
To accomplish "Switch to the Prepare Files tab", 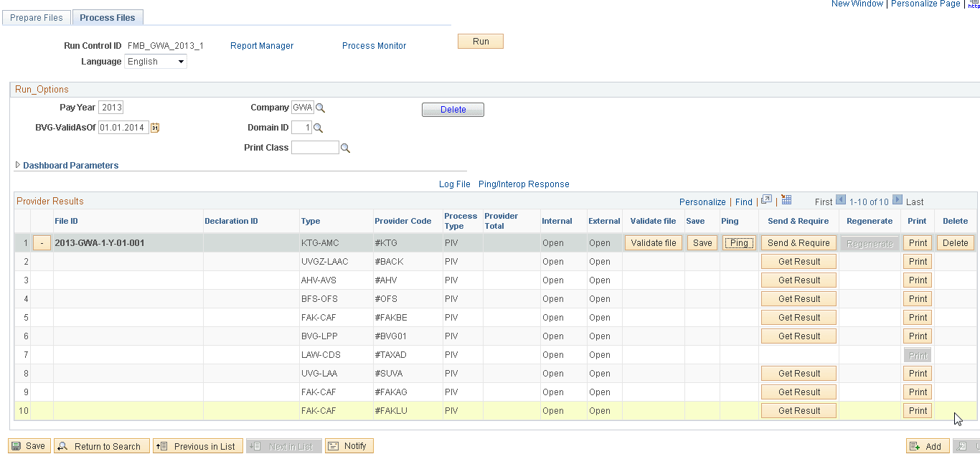I will click(x=37, y=17).
